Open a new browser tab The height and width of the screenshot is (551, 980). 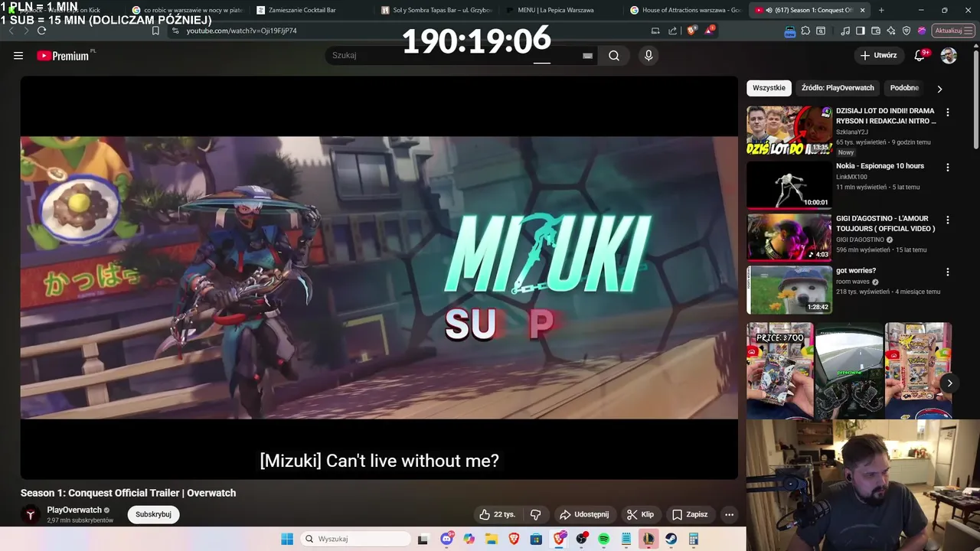(x=881, y=10)
